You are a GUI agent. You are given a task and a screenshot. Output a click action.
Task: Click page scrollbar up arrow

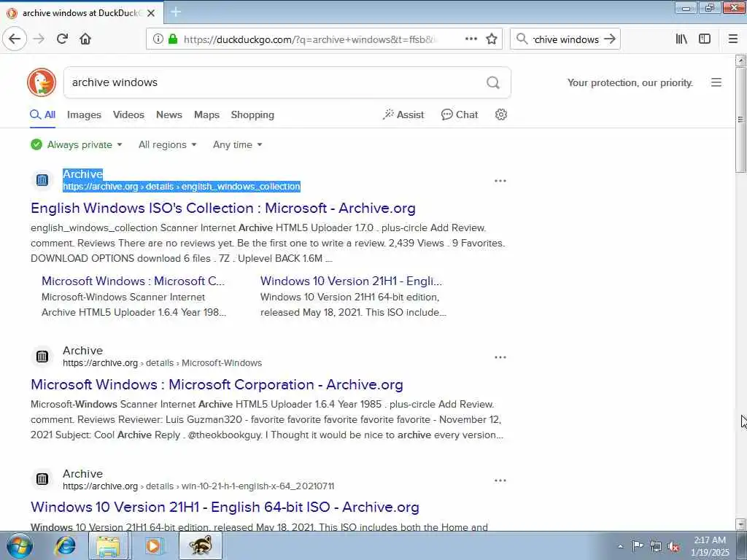point(740,61)
